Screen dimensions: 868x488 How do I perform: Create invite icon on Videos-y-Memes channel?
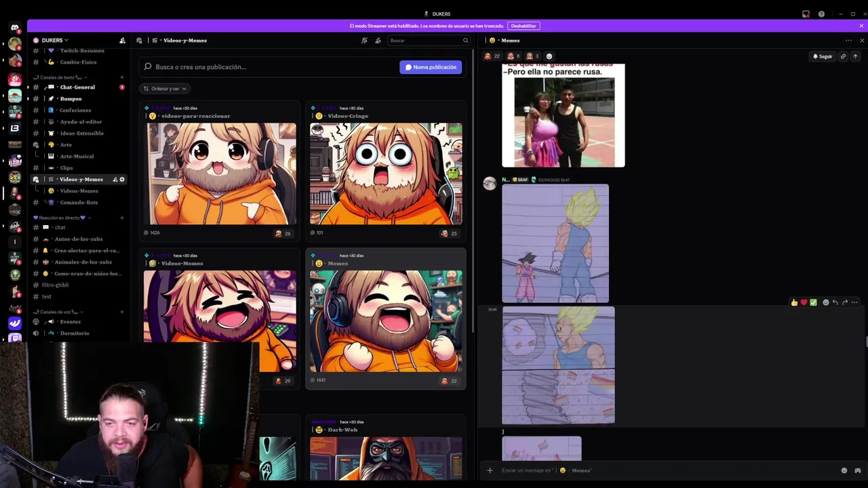pos(115,180)
